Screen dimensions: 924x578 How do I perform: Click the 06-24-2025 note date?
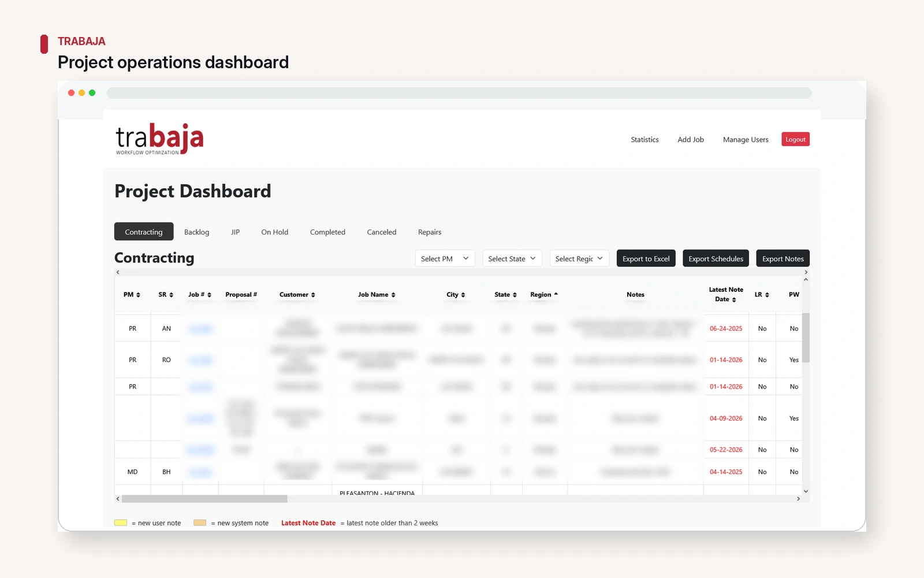(726, 328)
